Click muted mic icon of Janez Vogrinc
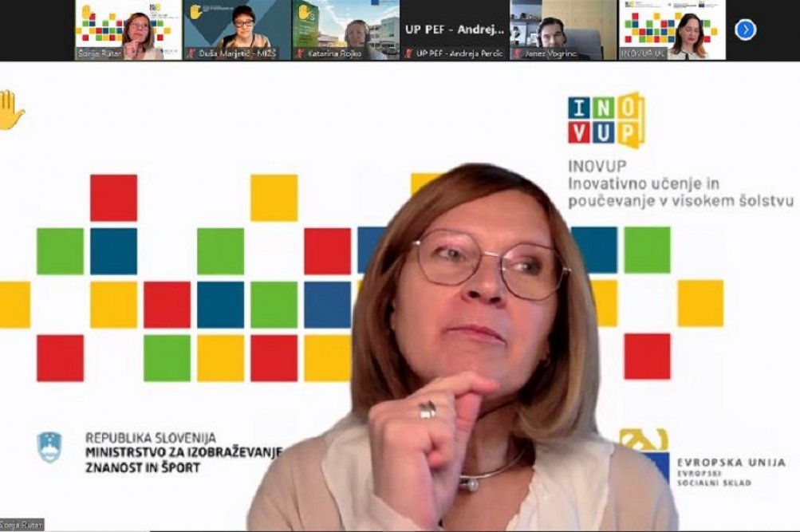Viewport: 800px width, 532px height. [x=518, y=53]
